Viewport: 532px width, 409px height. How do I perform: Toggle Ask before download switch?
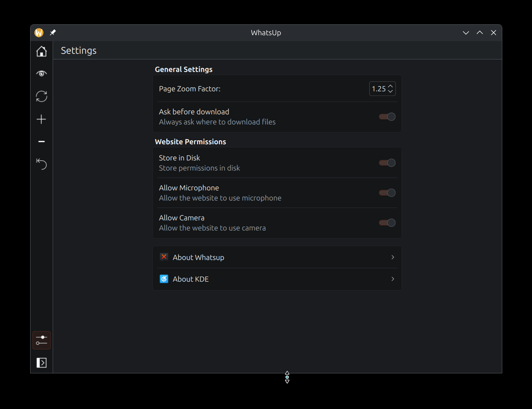(387, 117)
